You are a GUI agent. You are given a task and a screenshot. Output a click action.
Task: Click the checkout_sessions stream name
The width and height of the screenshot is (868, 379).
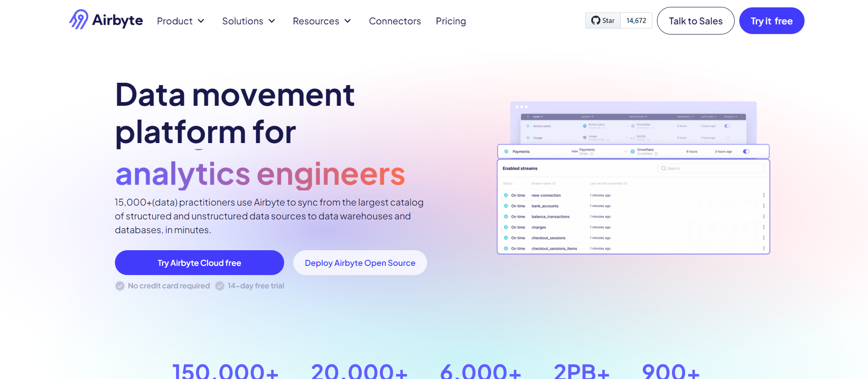pyautogui.click(x=548, y=238)
